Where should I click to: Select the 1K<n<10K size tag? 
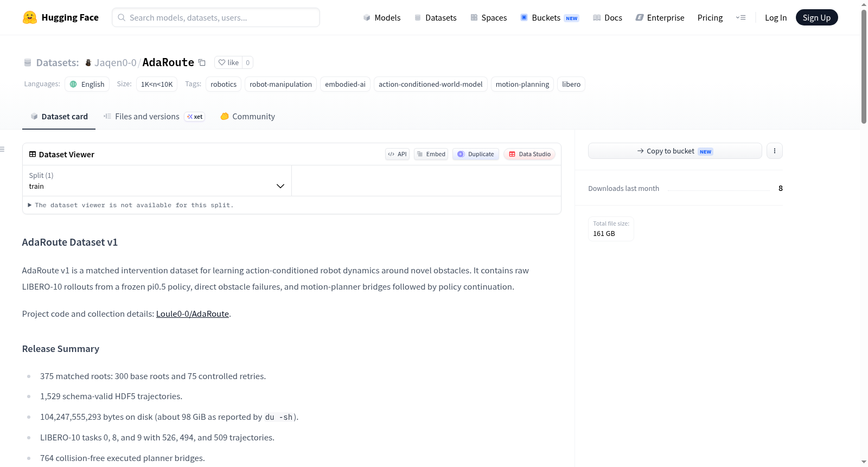coord(157,84)
